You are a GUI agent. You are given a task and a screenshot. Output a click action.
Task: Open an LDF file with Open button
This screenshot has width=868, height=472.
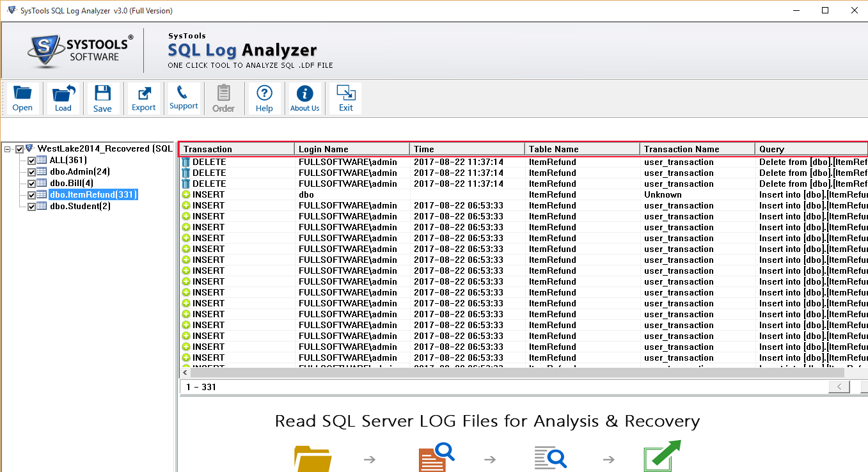22,98
